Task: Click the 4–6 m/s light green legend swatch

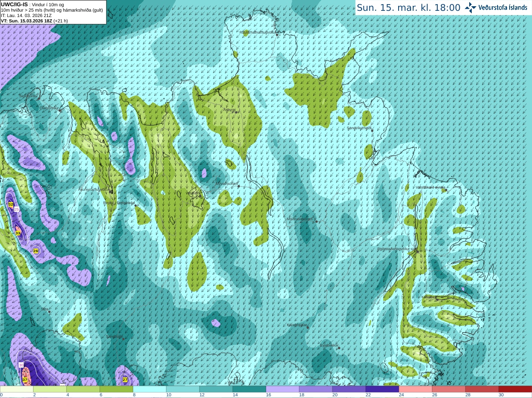Action: (x=83, y=389)
